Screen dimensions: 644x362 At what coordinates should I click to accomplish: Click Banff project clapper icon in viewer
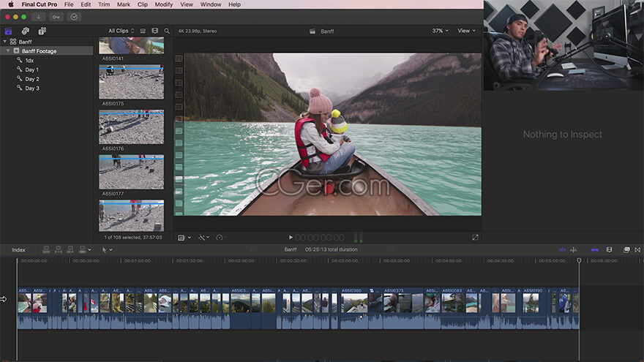pyautogui.click(x=312, y=31)
